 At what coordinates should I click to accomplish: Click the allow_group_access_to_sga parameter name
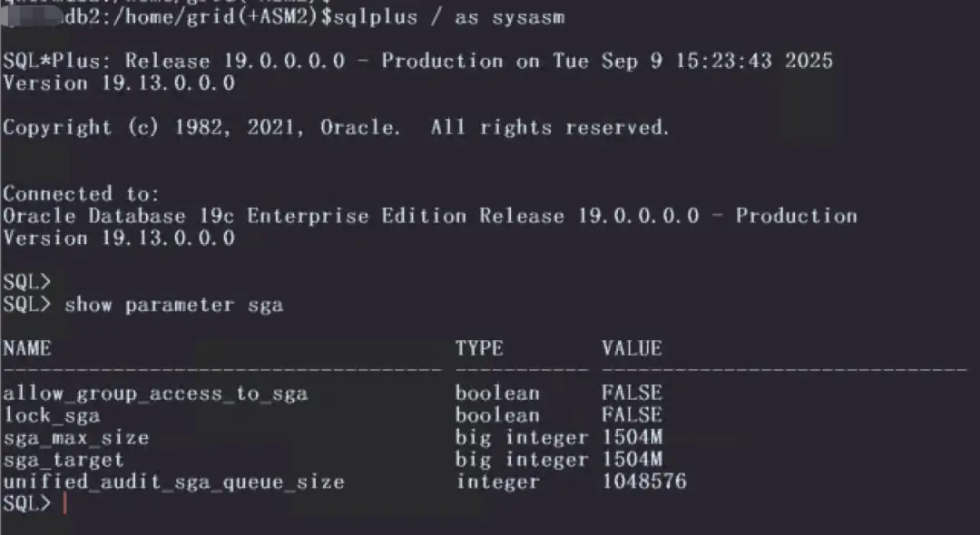coord(155,394)
